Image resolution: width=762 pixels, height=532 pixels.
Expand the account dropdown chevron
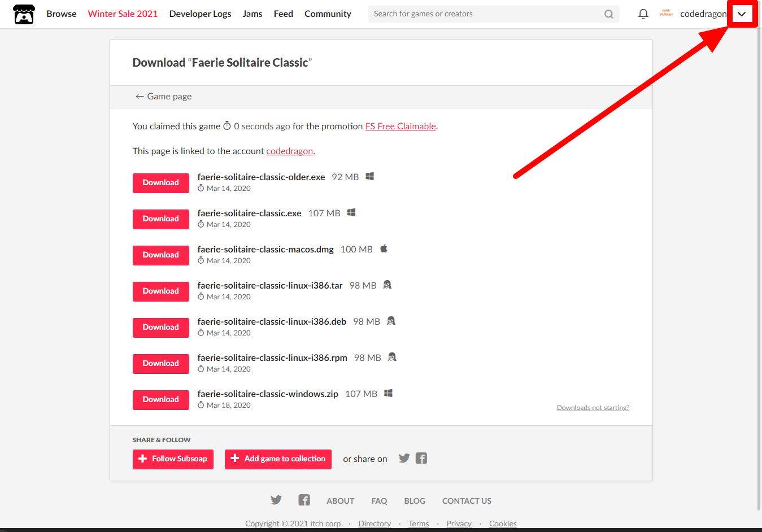coord(742,14)
